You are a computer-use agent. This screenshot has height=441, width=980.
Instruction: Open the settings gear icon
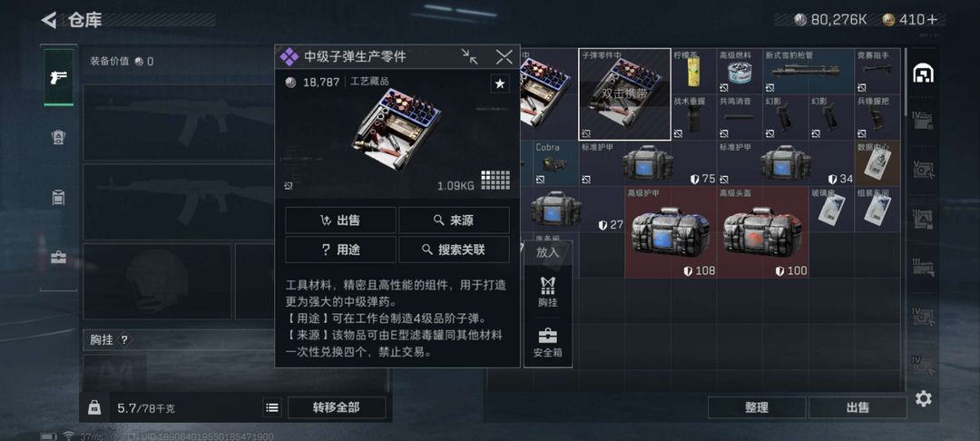pyautogui.click(x=923, y=398)
